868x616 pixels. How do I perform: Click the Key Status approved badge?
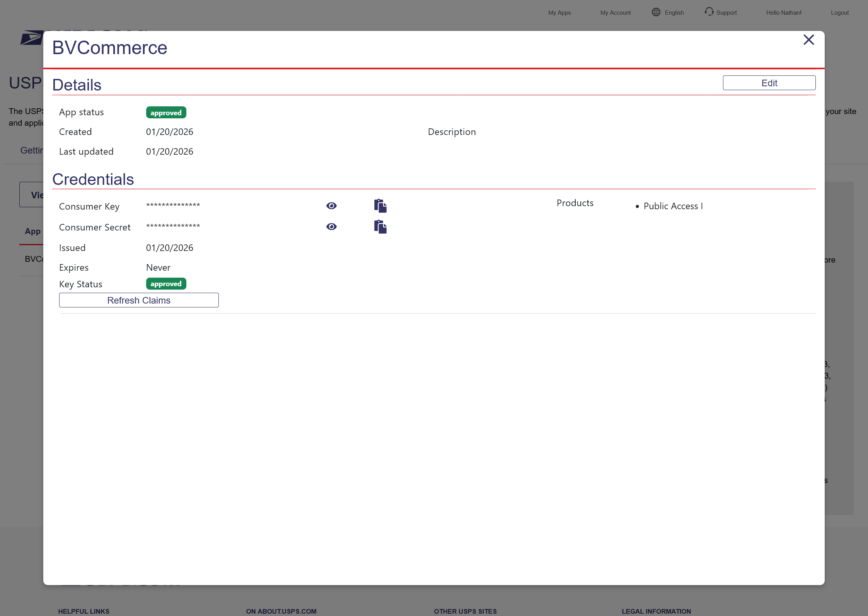(x=166, y=284)
